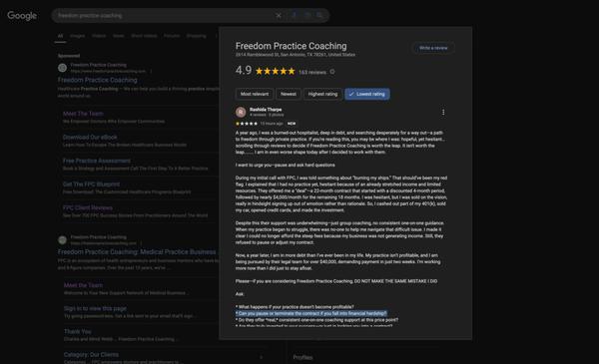Image resolution: width=599 pixels, height=364 pixels.
Task: Open the sponsored Freedom Practice Coaching headline
Action: click(x=98, y=80)
